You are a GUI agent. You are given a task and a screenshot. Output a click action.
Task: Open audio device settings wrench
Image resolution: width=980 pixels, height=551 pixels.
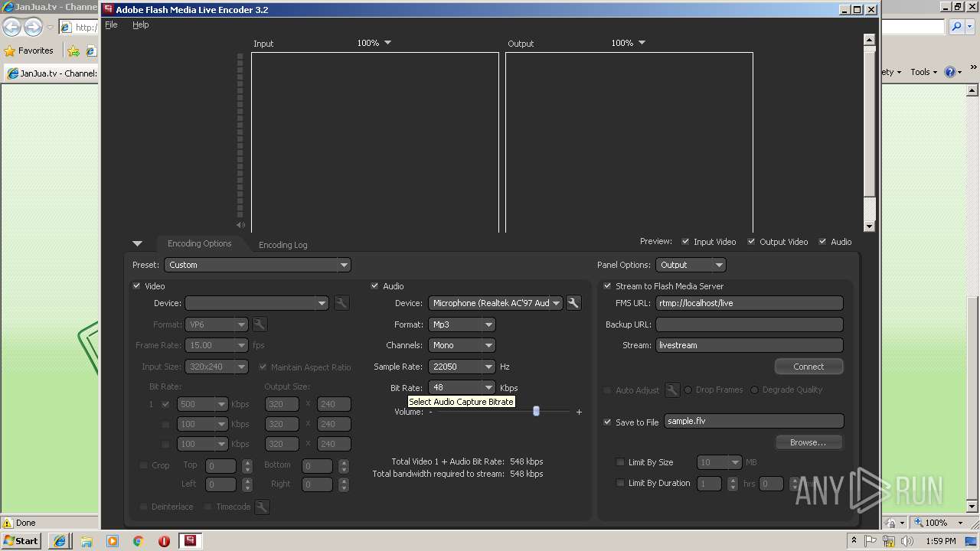coord(573,303)
